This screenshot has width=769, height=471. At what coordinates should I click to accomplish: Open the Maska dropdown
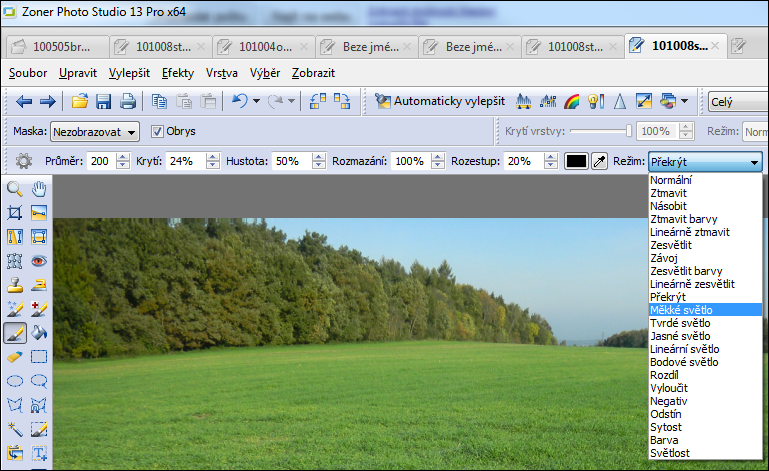coord(94,131)
